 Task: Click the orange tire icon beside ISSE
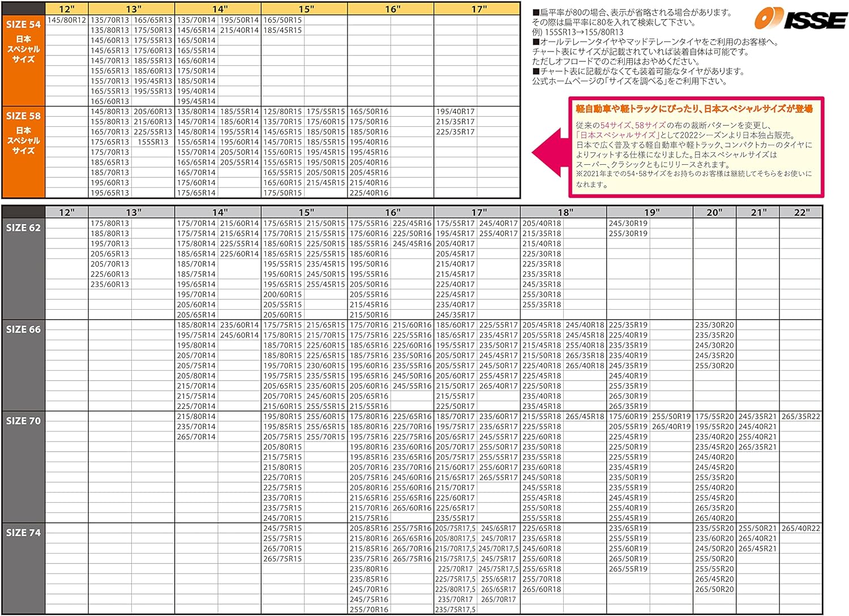point(767,19)
